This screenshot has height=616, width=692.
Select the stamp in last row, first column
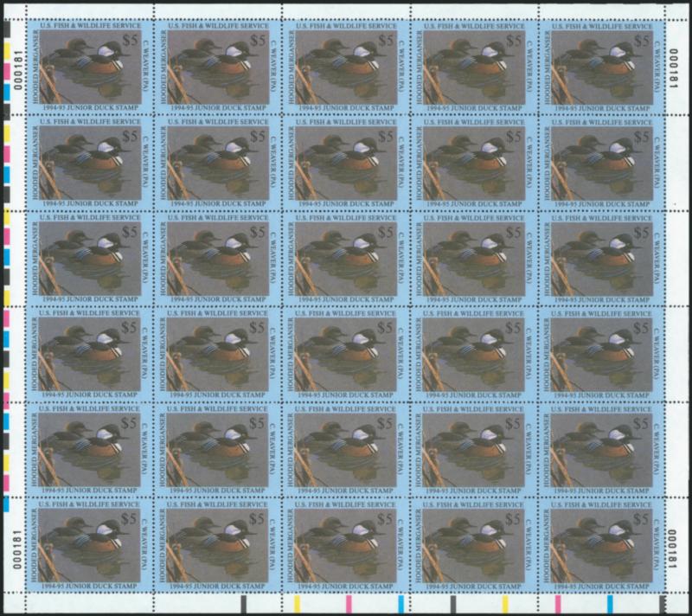pyautogui.click(x=90, y=545)
